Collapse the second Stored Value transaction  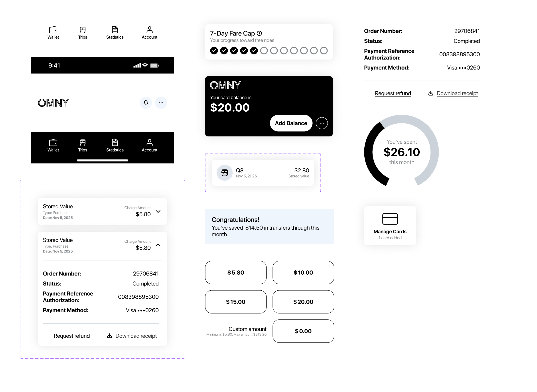point(158,245)
